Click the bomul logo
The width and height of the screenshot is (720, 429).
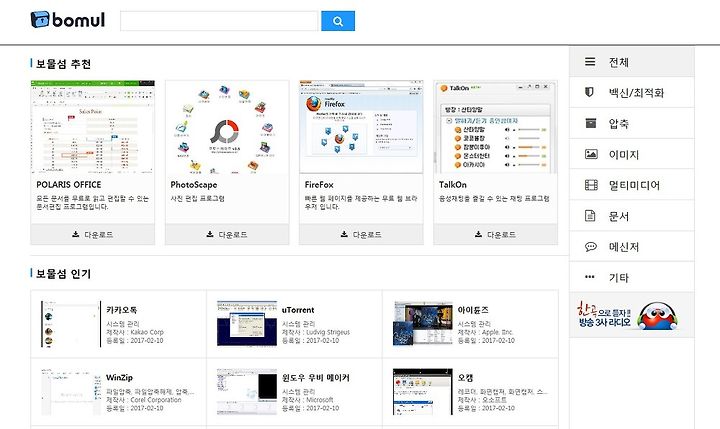tap(68, 20)
